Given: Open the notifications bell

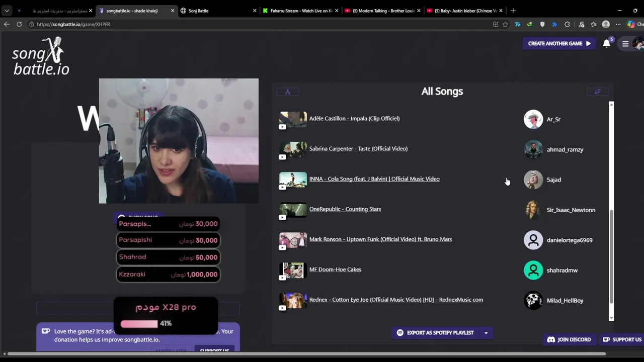Looking at the screenshot, I should (x=607, y=43).
